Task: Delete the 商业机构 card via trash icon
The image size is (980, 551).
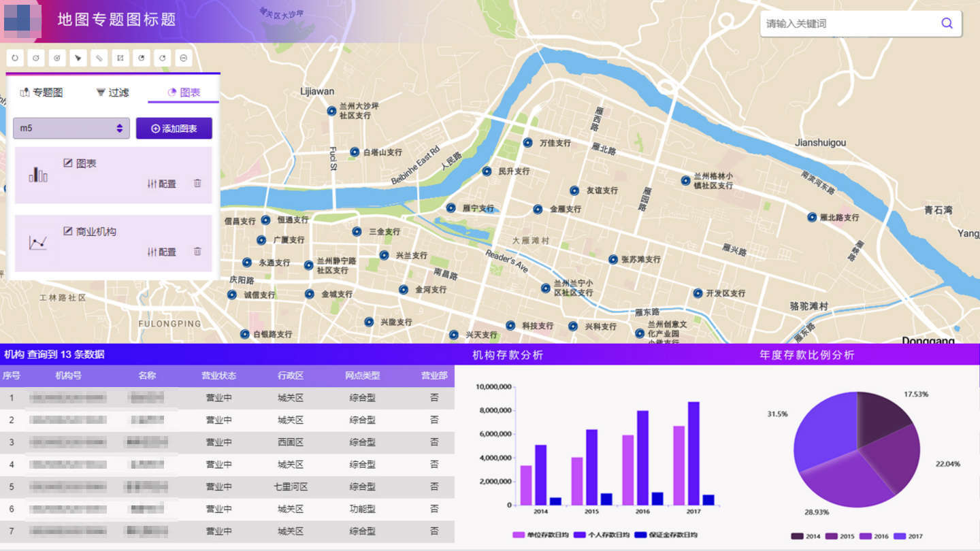Action: coord(197,251)
